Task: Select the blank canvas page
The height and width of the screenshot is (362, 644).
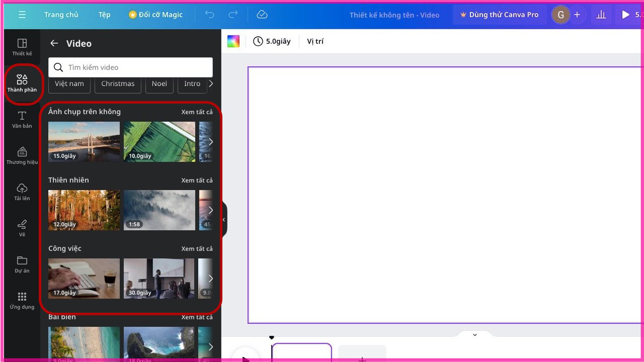Action: point(445,195)
